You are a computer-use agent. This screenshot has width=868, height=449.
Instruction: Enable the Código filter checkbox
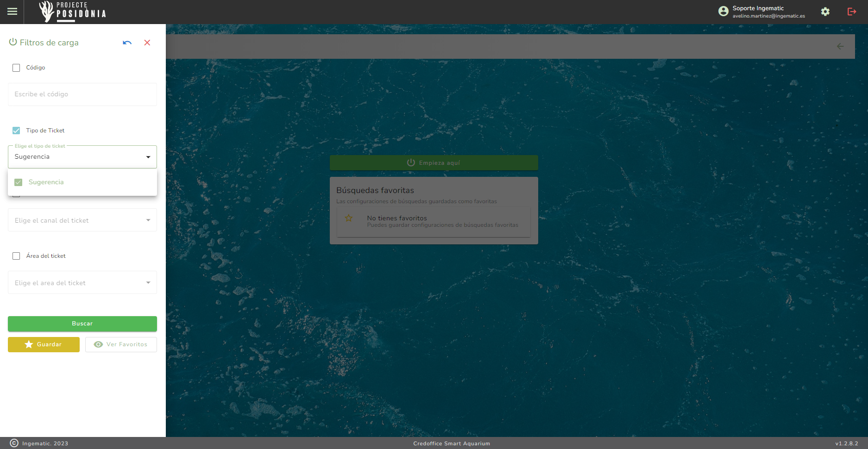click(16, 68)
